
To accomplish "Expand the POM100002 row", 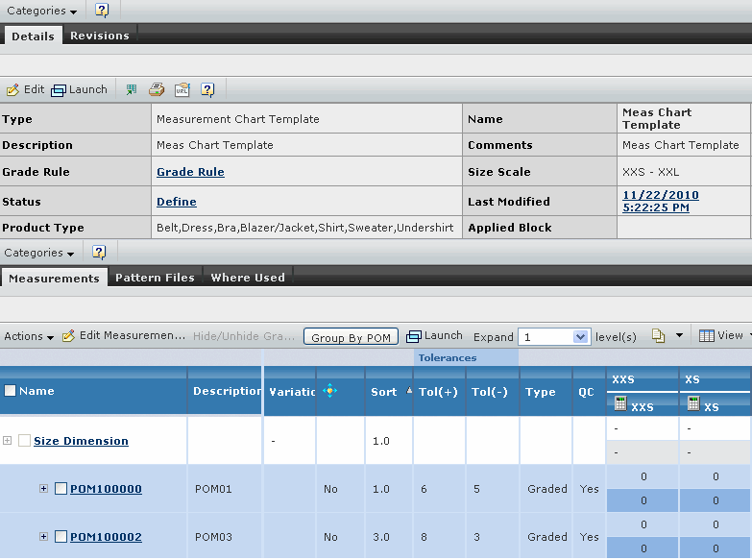I will (x=43, y=537).
